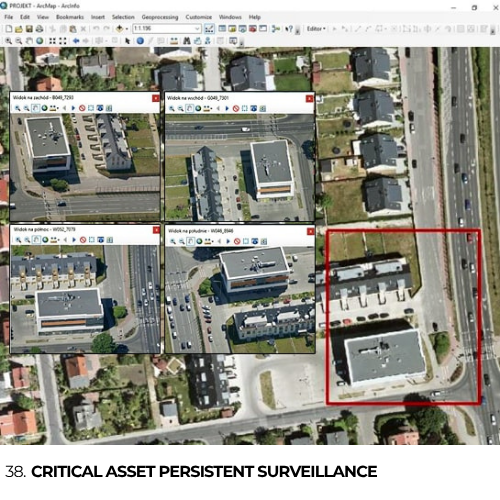Open the Search window

point(242,29)
